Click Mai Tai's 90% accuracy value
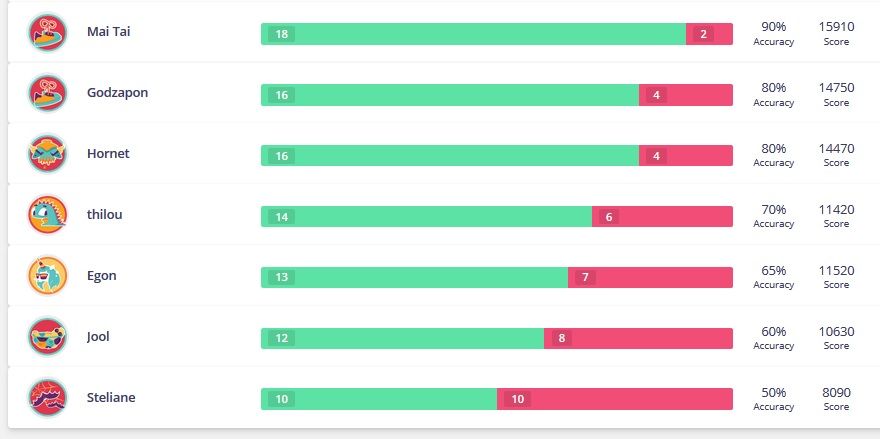Screen dimensions: 880x439 click(x=773, y=27)
